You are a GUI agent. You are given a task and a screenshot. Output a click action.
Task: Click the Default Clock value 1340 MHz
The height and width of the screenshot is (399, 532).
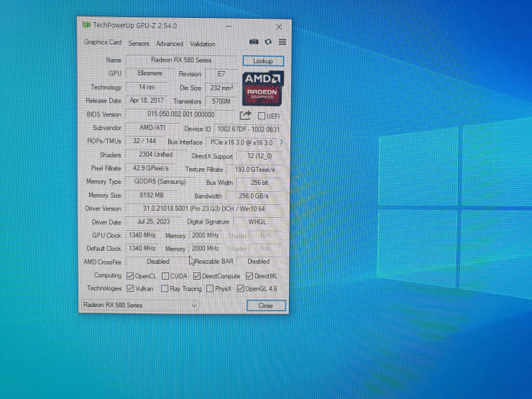pos(142,248)
